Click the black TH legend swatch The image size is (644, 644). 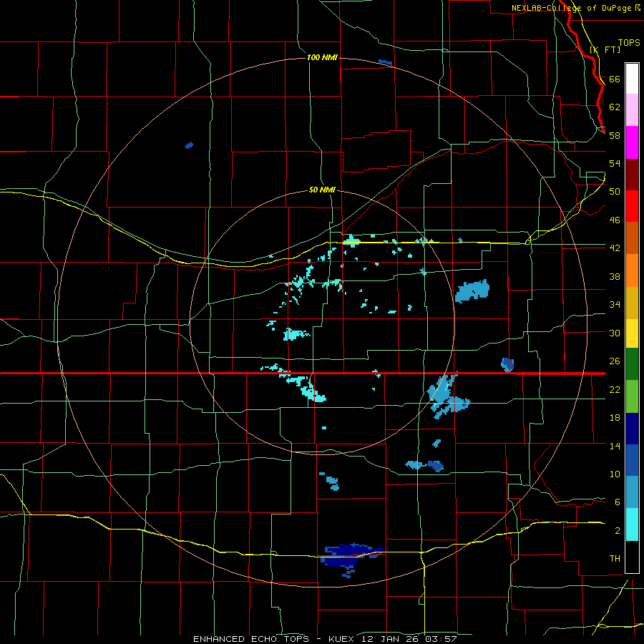[632, 557]
